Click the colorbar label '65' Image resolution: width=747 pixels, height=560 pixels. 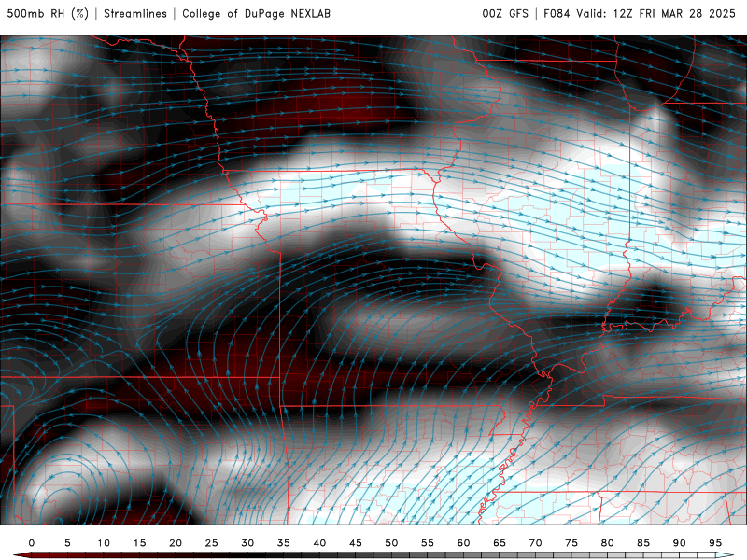point(500,543)
